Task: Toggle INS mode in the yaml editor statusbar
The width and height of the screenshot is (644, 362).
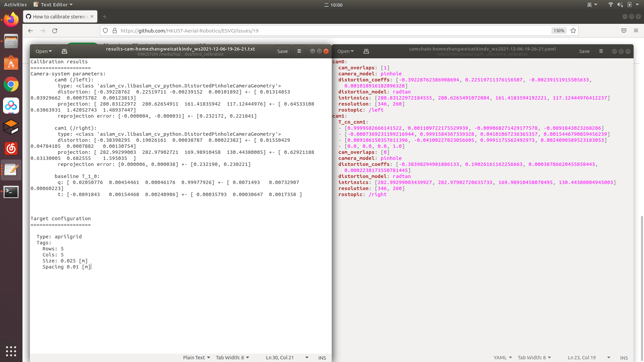Action: tap(624, 358)
